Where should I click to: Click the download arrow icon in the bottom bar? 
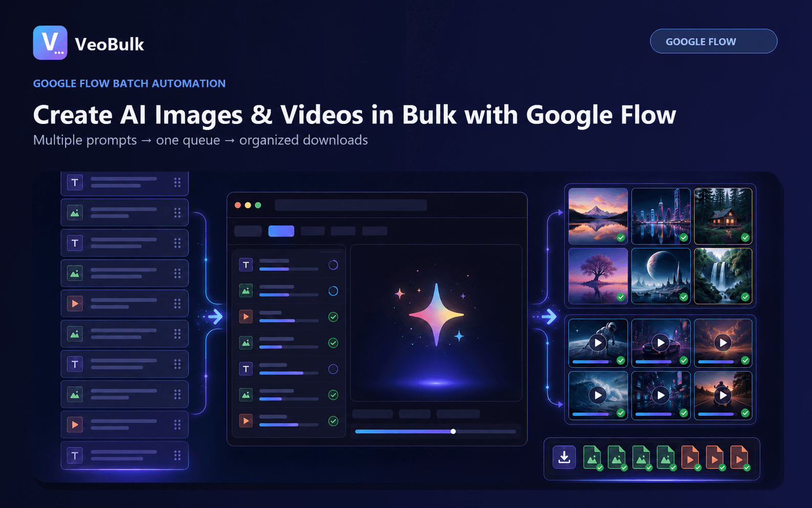[x=564, y=457]
